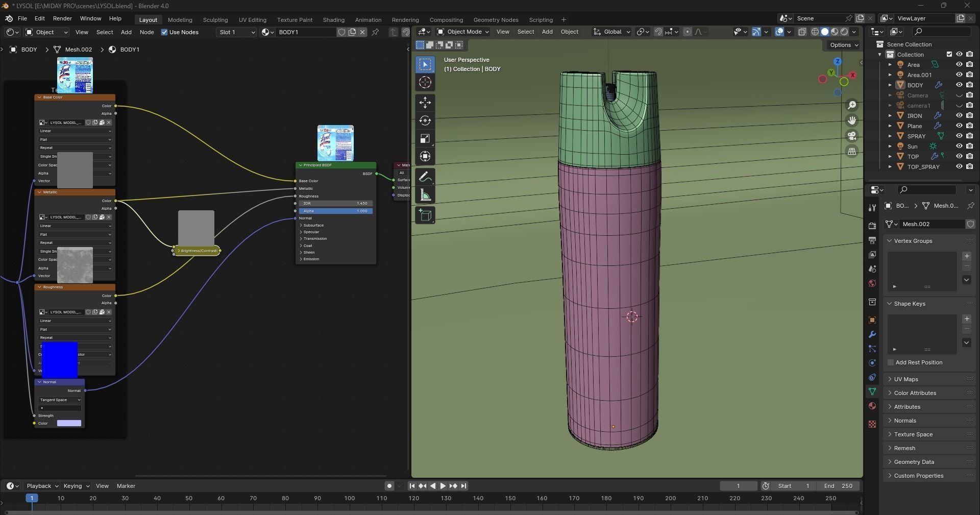Open the node editor Add menu
Viewport: 980px width, 515px height.
[126, 32]
